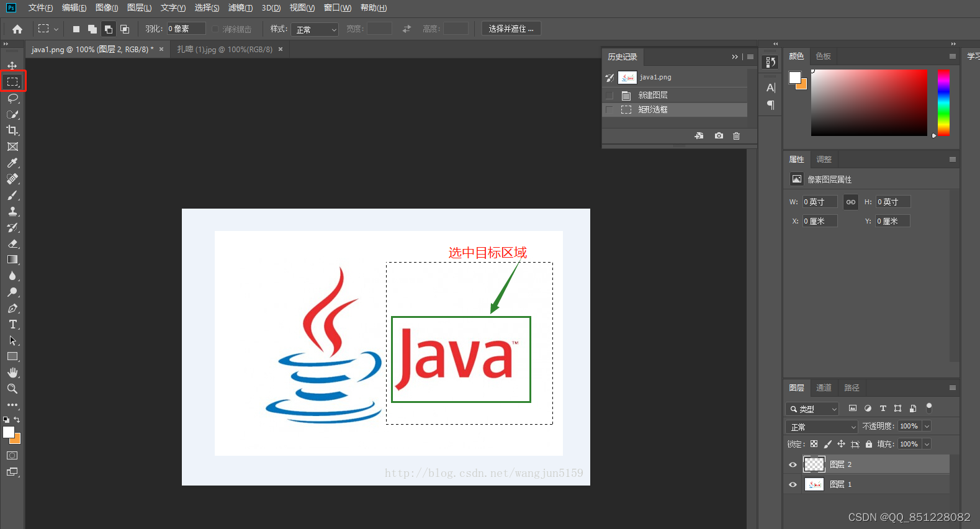Toggle lock all padlock icon
The width and height of the screenshot is (980, 529).
(869, 444)
